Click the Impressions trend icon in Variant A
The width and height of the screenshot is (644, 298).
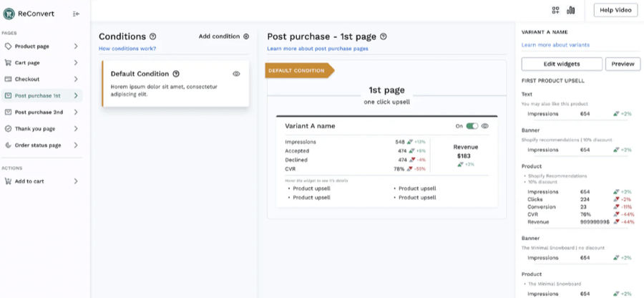[x=410, y=142]
